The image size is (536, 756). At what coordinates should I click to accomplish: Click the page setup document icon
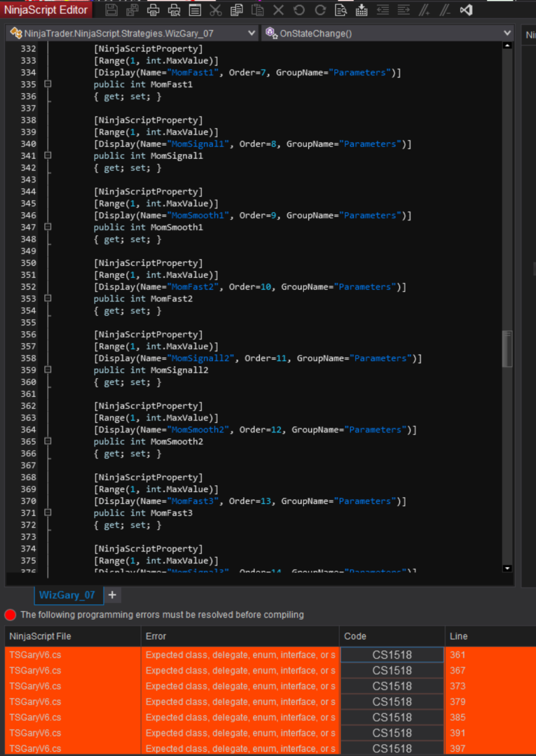195,9
